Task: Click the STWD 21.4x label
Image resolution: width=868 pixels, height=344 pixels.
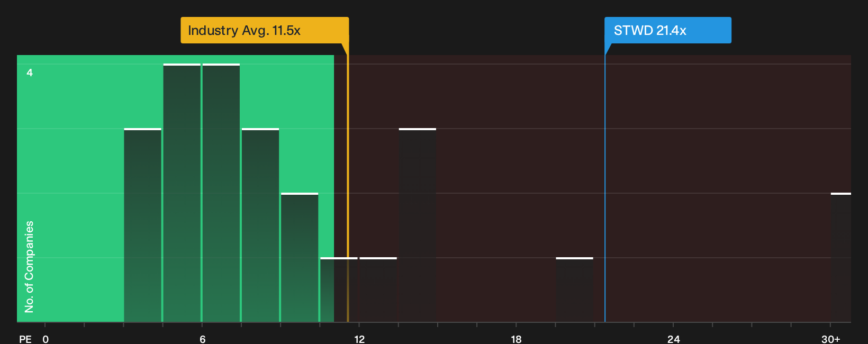Action: [668, 30]
